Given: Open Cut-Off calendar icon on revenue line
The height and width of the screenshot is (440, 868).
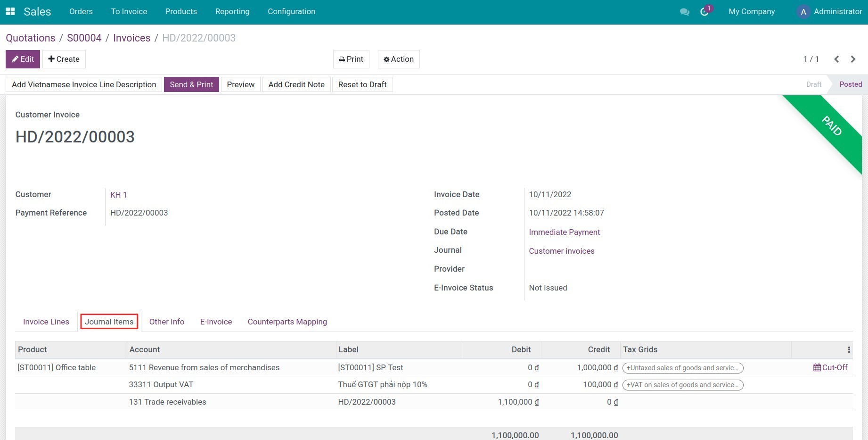Looking at the screenshot, I should pyautogui.click(x=817, y=367).
